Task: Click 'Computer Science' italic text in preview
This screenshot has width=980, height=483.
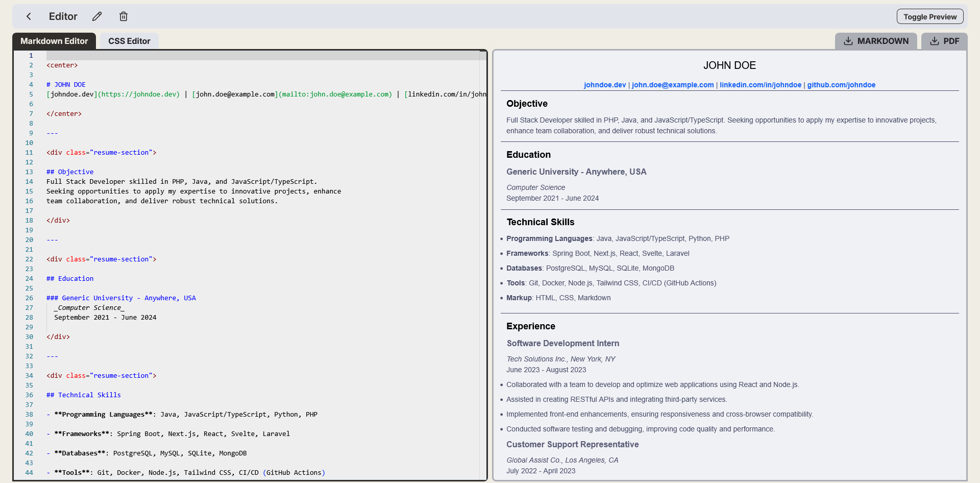Action: (536, 188)
